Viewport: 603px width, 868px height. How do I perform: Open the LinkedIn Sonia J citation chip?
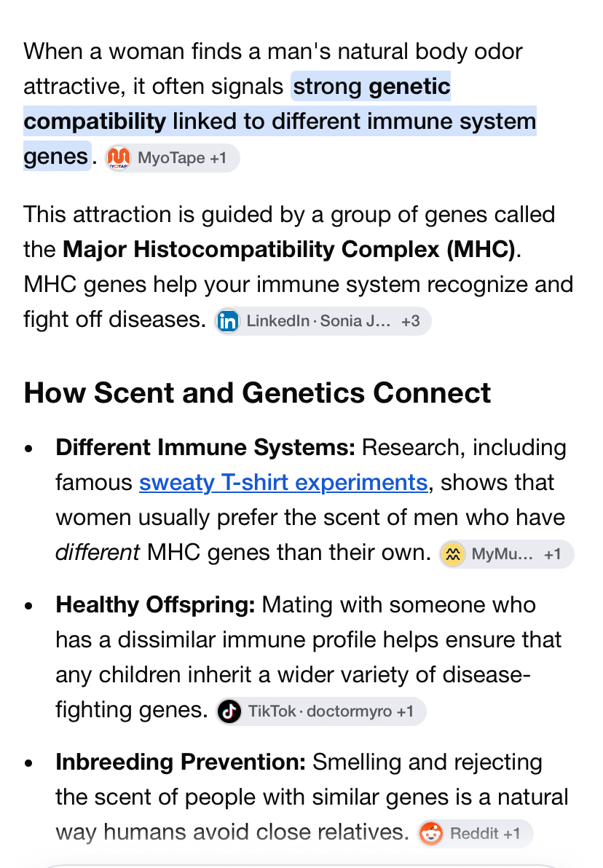(323, 321)
